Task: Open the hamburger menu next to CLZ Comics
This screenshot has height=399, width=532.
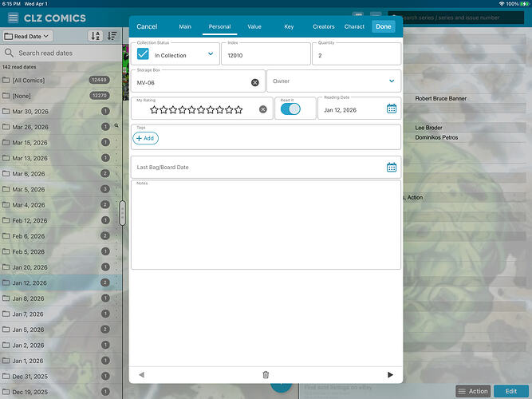Action: point(13,18)
